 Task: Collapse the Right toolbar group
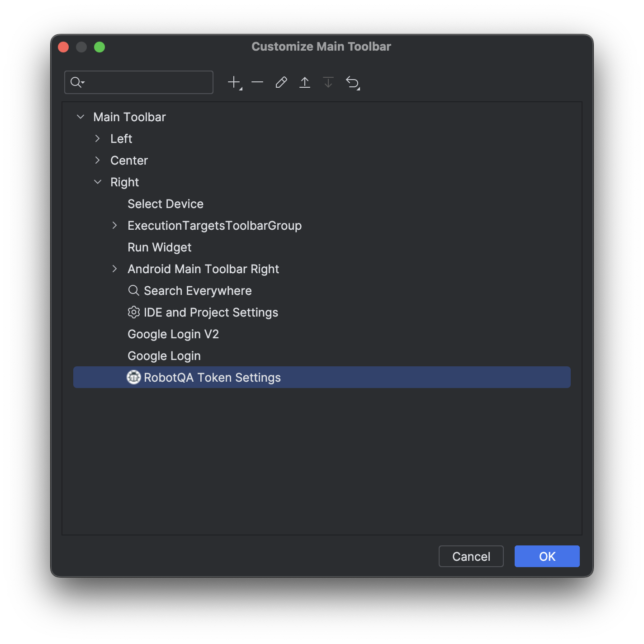point(98,182)
